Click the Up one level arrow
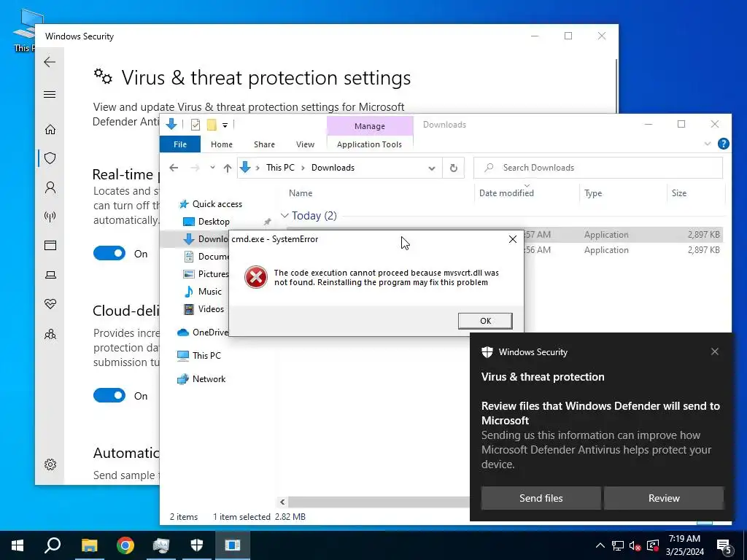Viewport: 747px width, 560px height. (x=228, y=168)
